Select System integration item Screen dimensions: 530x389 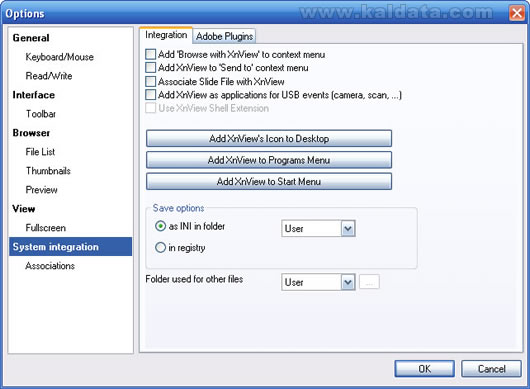(x=71, y=247)
